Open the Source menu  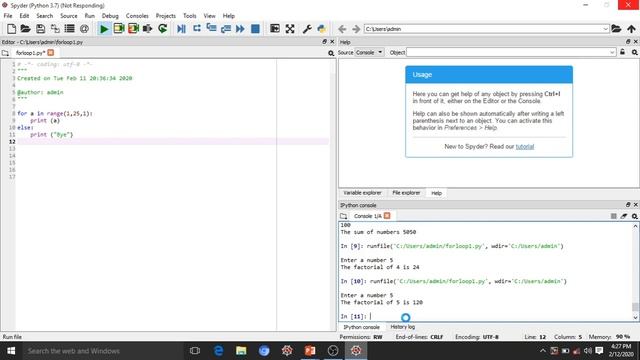pyautogui.click(x=69, y=16)
